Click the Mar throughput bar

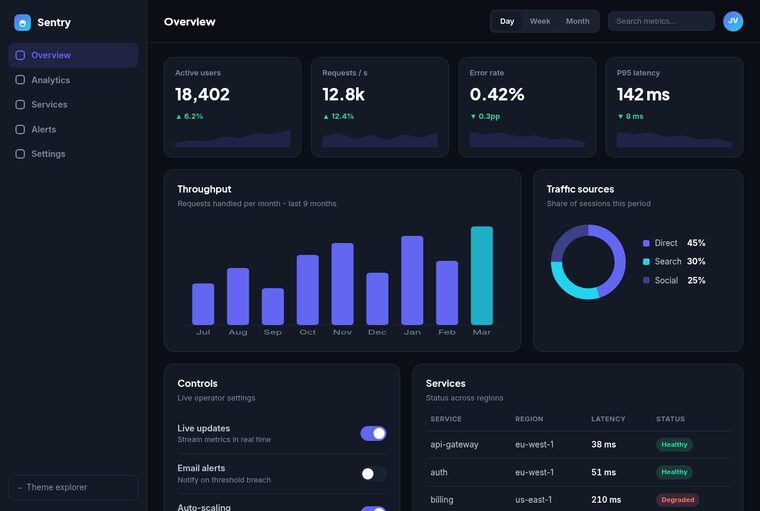tap(482, 275)
